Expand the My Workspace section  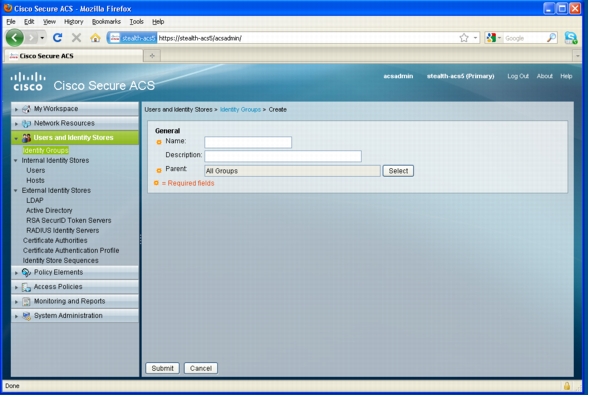click(x=16, y=109)
